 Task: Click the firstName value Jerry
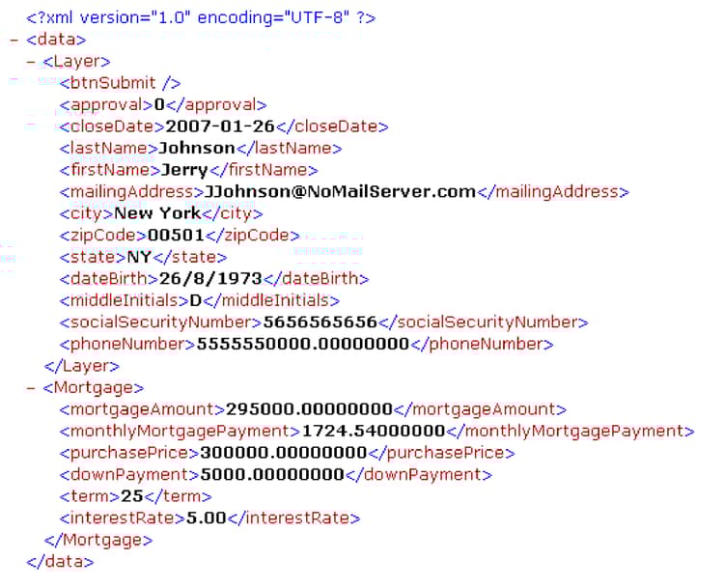185,171
